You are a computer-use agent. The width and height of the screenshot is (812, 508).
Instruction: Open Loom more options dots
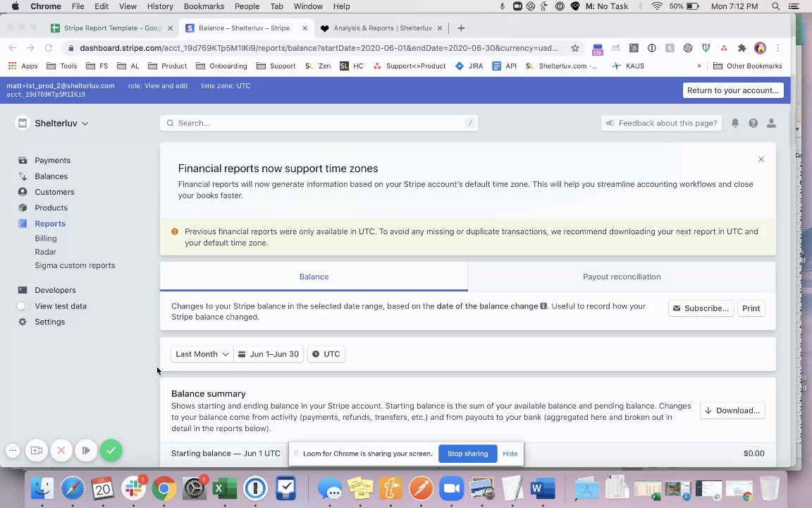tap(13, 450)
